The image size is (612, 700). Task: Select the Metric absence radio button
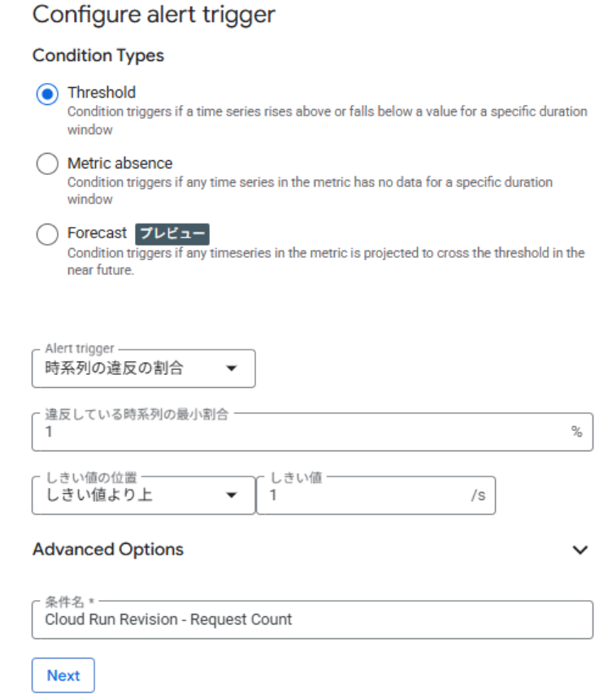point(48,164)
